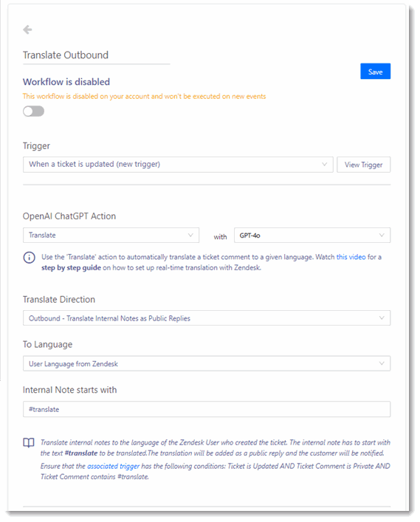Open the To Language dropdown
The image size is (420, 522).
[207, 363]
